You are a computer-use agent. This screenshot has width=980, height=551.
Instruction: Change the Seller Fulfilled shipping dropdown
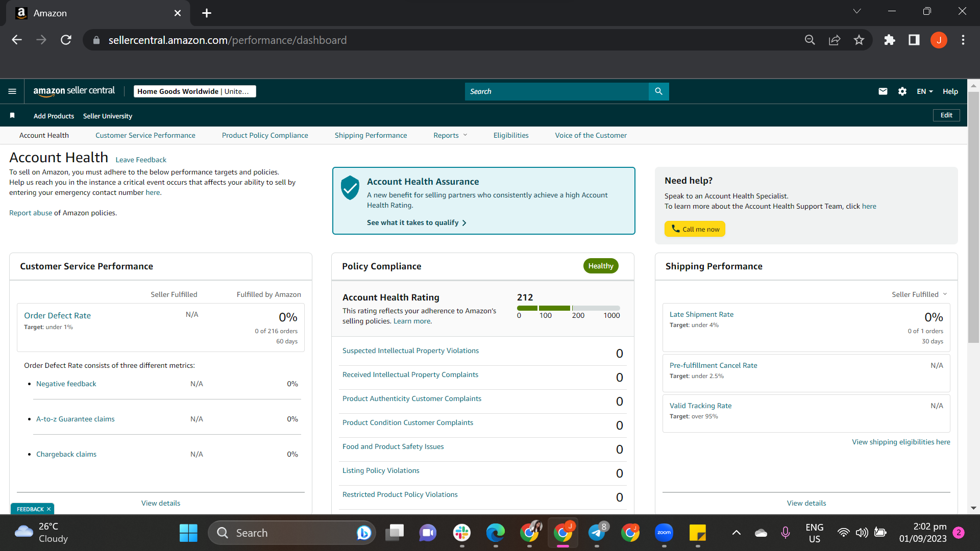pyautogui.click(x=919, y=294)
